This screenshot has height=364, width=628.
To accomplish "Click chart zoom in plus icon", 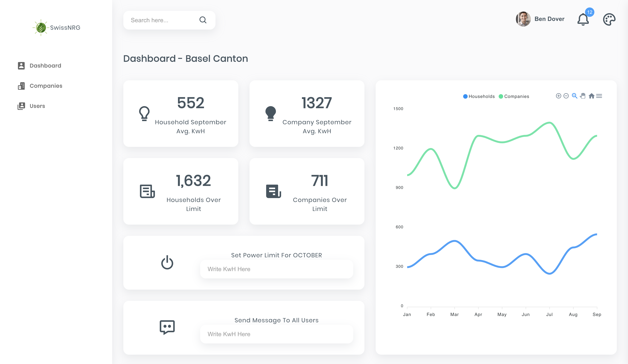I will pos(558,96).
